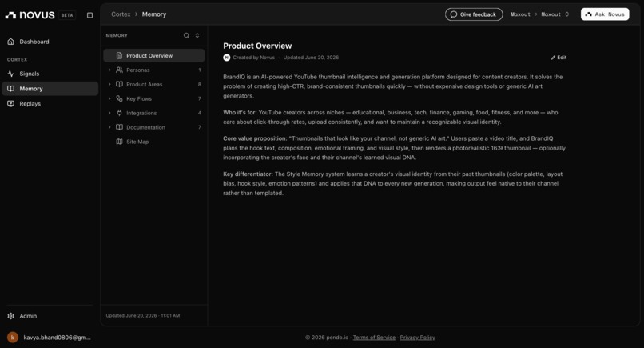Click the expand/collapse all arrows in Memory header
Screen dimensions: 644x348
pos(197,35)
